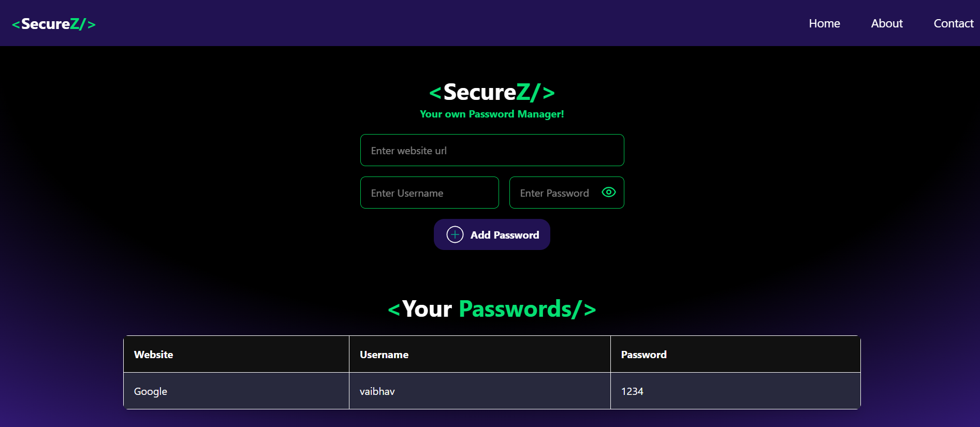
Task: Click the Your Passwords heading
Action: pos(492,309)
